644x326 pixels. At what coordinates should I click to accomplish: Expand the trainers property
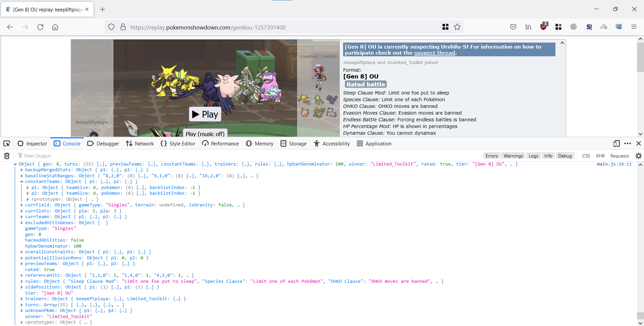[x=22, y=299]
